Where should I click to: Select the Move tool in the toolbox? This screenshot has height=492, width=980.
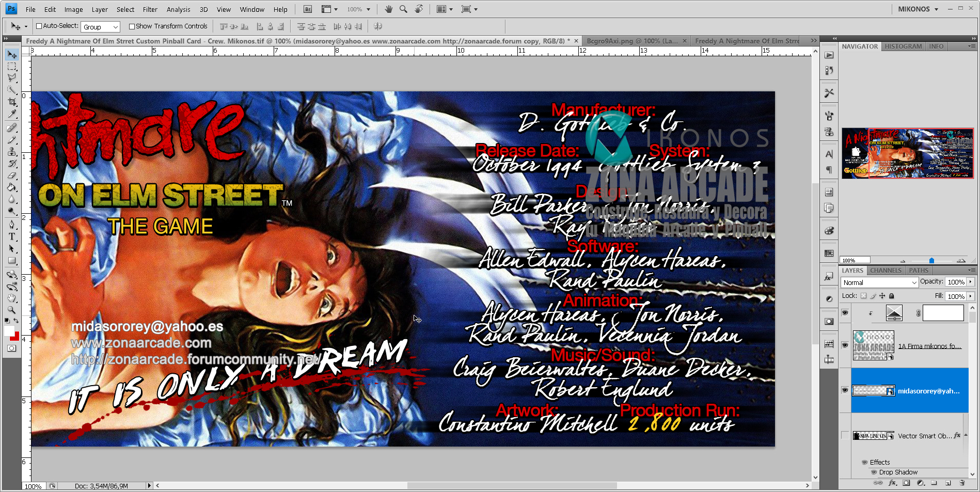12,55
